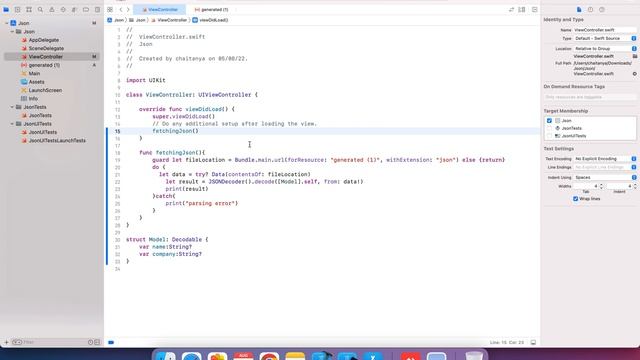Viewport: 640px width, 360px height.
Task: Select LaunchScreen in the navigator
Action: (45, 90)
